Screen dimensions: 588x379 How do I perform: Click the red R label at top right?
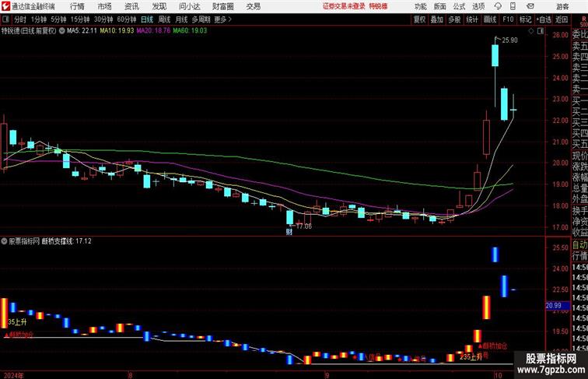(584, 19)
